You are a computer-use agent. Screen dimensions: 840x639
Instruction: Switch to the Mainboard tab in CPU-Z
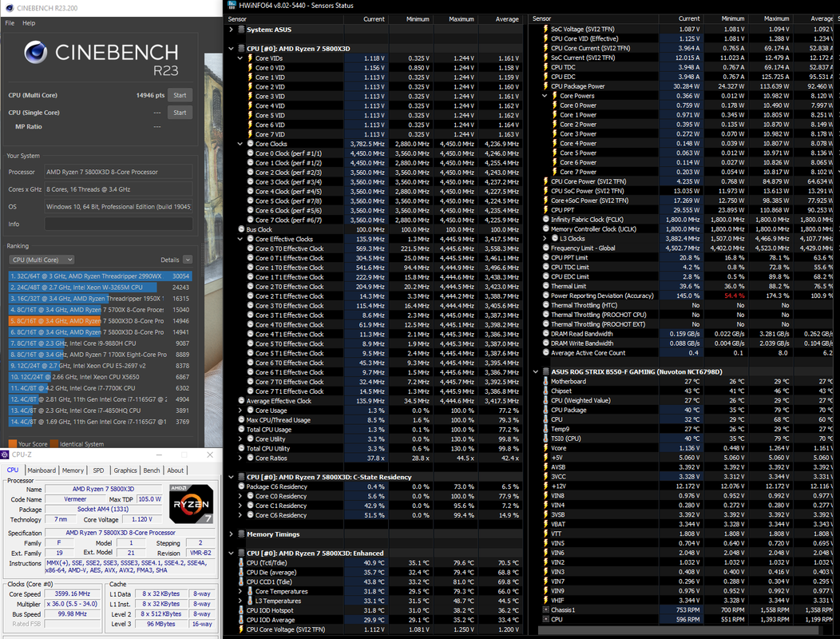click(42, 470)
